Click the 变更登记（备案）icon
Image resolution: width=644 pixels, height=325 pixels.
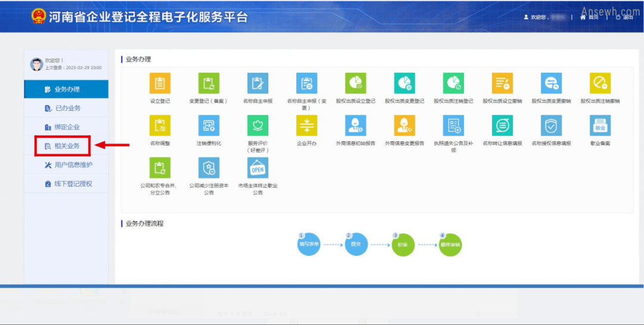coord(209,83)
